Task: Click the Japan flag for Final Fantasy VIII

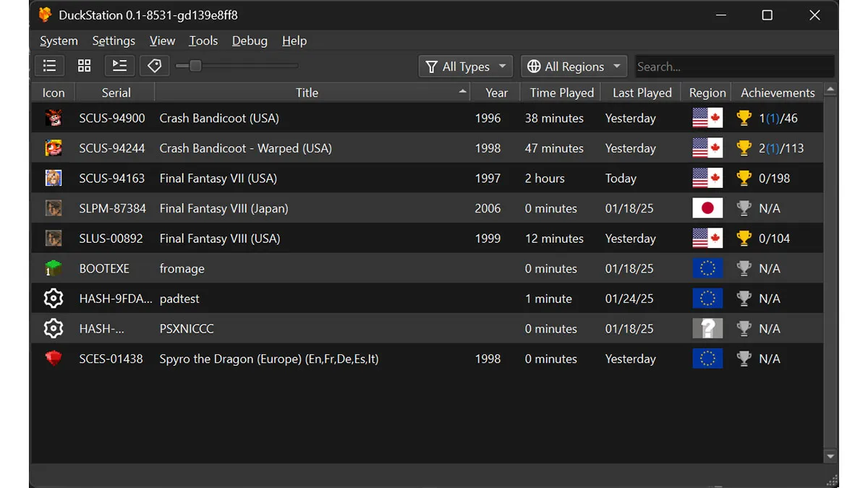Action: tap(707, 208)
